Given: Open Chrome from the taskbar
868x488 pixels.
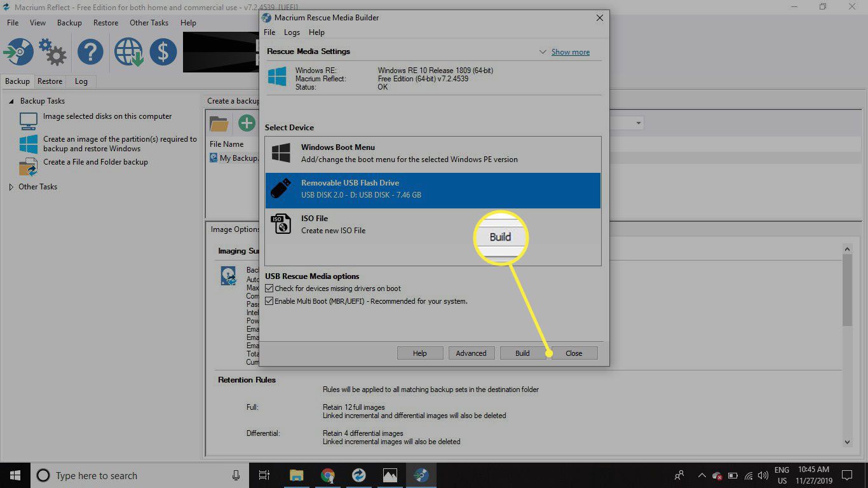Looking at the screenshot, I should coord(328,475).
